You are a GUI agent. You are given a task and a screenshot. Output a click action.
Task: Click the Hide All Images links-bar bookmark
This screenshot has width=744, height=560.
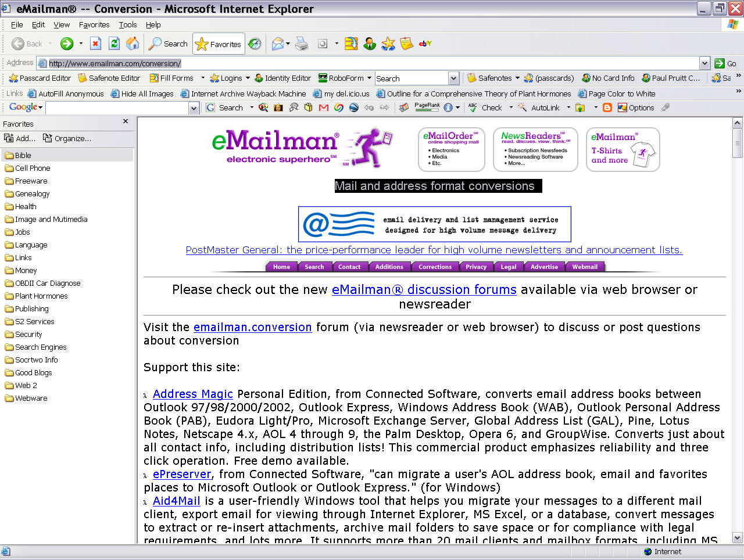point(142,94)
